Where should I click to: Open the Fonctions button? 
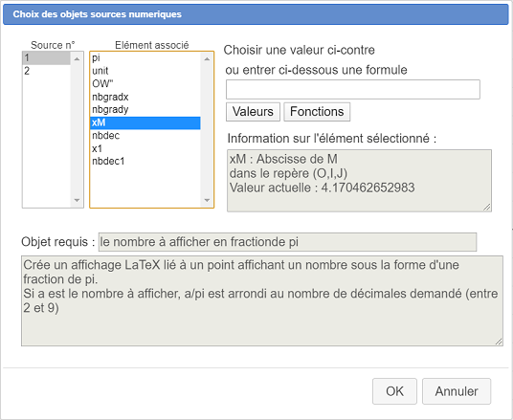click(x=317, y=112)
